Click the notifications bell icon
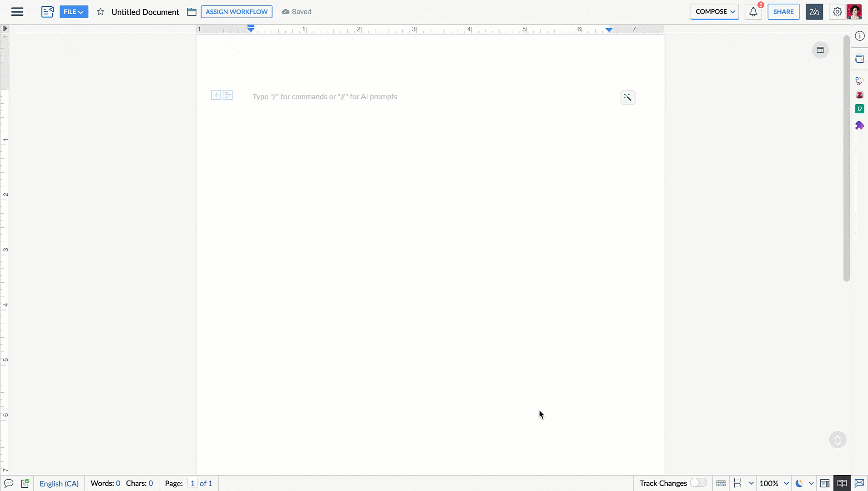The height and width of the screenshot is (491, 868). [753, 12]
